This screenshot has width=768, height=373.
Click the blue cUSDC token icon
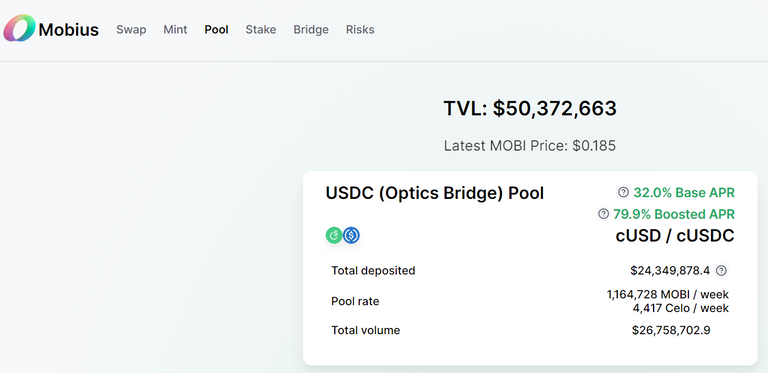point(351,235)
